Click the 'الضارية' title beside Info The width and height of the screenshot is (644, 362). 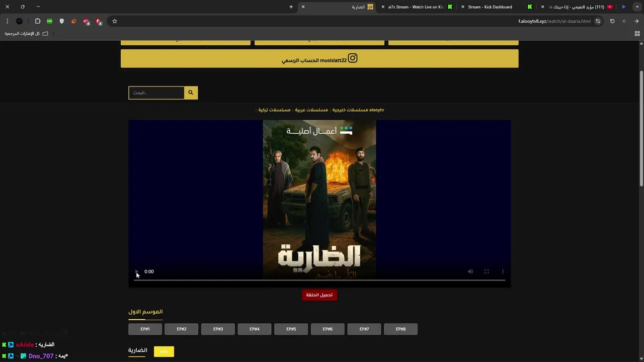click(137, 350)
